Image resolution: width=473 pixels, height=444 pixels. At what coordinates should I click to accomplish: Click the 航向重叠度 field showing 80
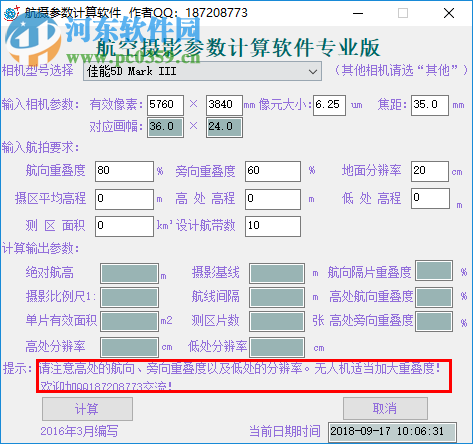tap(124, 171)
